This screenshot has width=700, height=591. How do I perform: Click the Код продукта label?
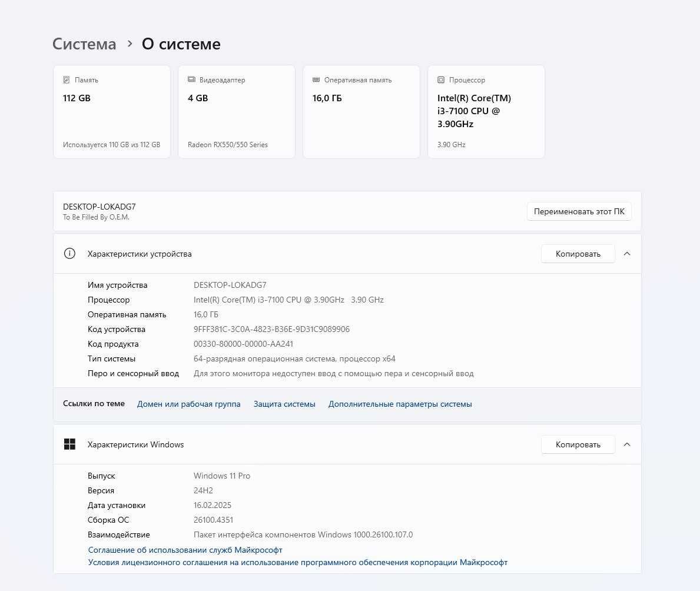point(113,344)
